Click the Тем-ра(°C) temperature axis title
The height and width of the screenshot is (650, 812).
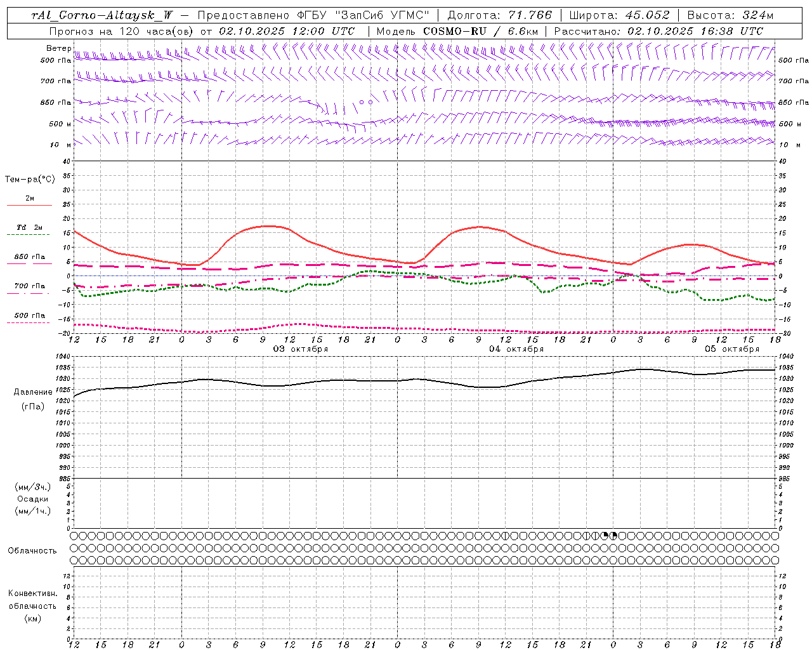click(30, 180)
